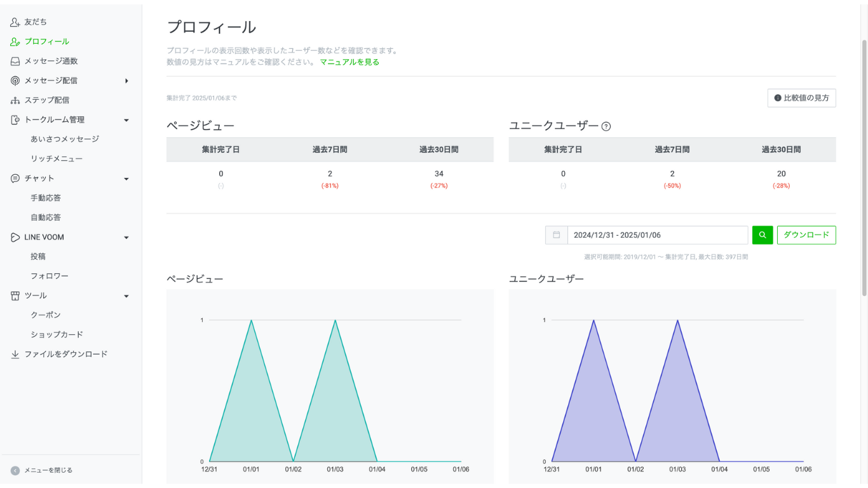Click the 選択可能期間 note below date field
Image resolution: width=868 pixels, height=488 pixels.
[x=666, y=257]
